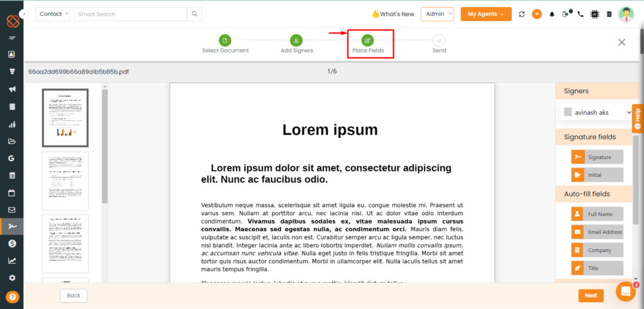Select the Initial field
The height and width of the screenshot is (309, 644).
(597, 174)
